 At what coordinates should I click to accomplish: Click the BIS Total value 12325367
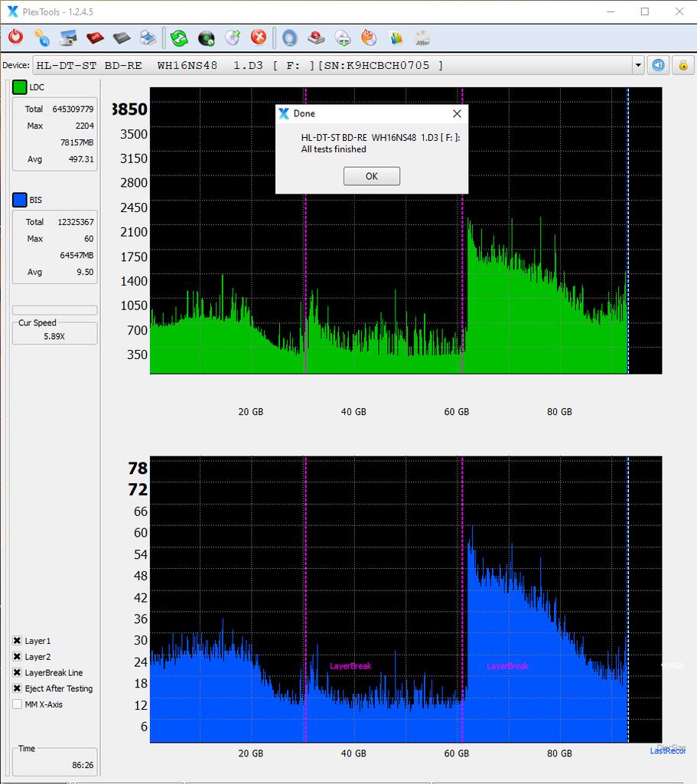[76, 222]
